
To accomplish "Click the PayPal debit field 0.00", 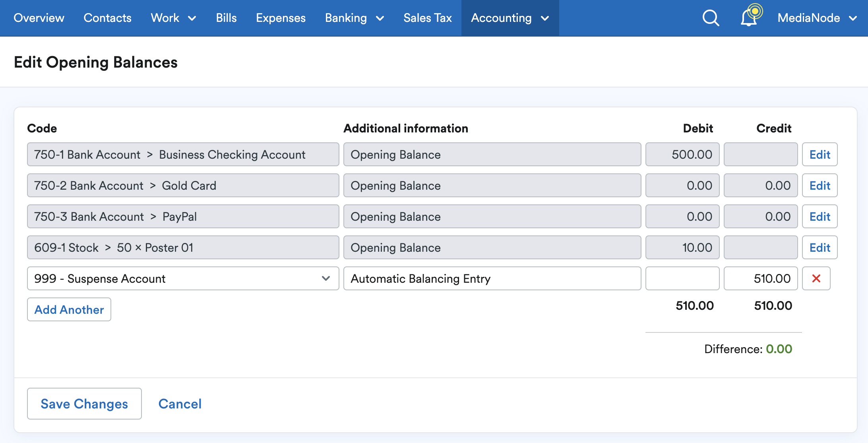I will 682,216.
